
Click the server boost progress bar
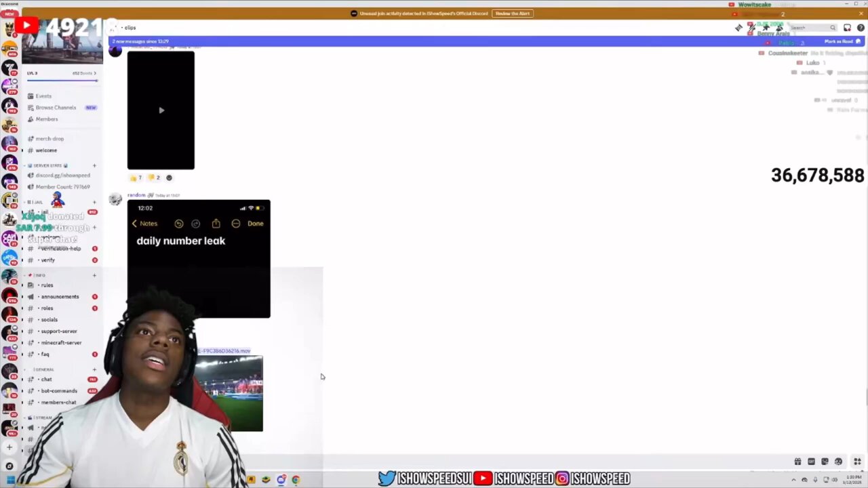[62, 81]
